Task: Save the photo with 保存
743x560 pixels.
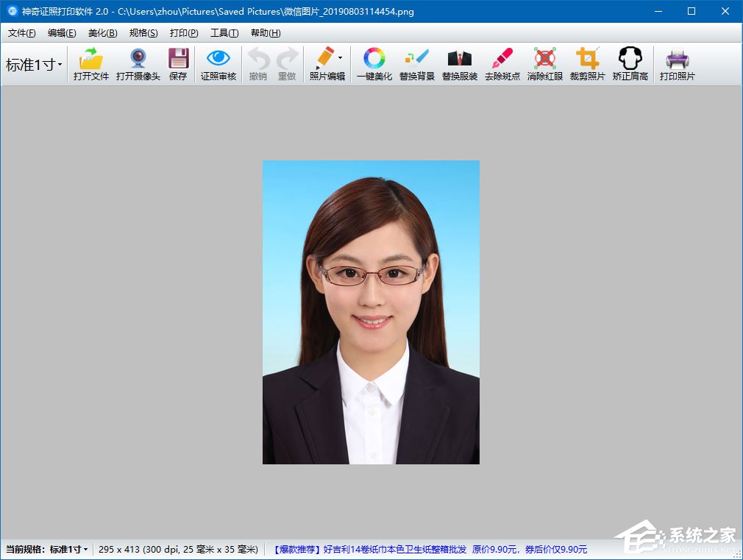Action: (178, 63)
